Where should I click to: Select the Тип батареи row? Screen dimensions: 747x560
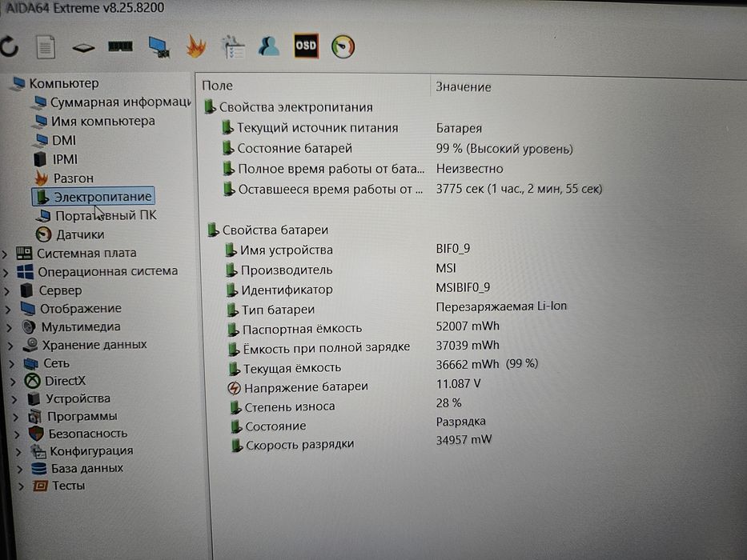point(278,310)
